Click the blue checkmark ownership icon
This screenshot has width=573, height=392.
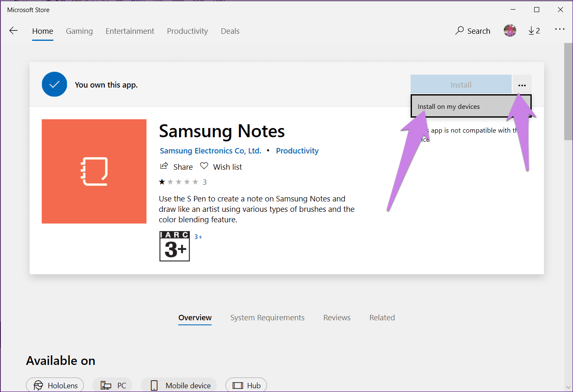coord(54,84)
